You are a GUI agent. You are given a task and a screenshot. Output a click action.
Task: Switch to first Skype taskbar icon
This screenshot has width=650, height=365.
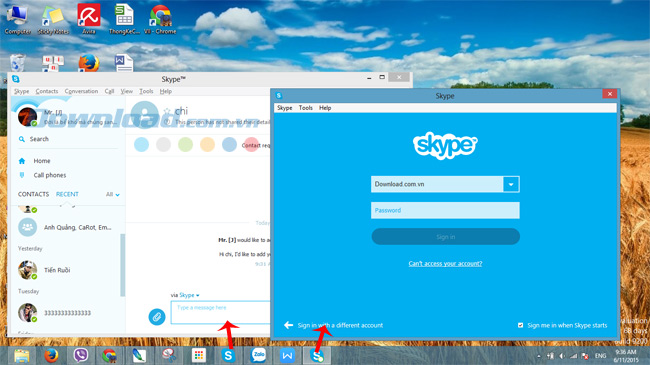click(x=228, y=356)
